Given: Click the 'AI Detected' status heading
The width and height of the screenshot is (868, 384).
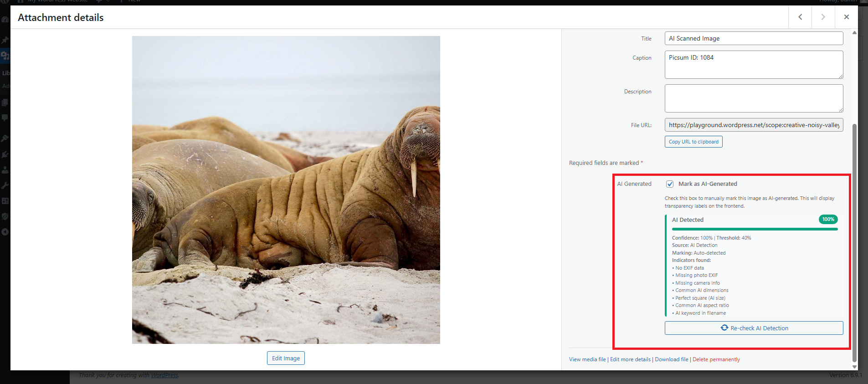Looking at the screenshot, I should pyautogui.click(x=688, y=220).
